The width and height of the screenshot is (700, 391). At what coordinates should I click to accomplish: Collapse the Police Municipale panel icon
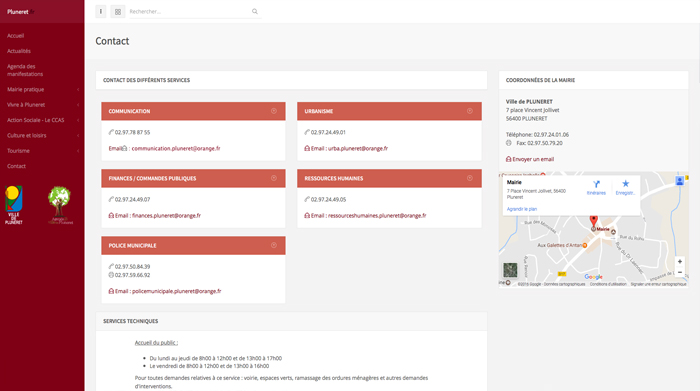tap(274, 245)
